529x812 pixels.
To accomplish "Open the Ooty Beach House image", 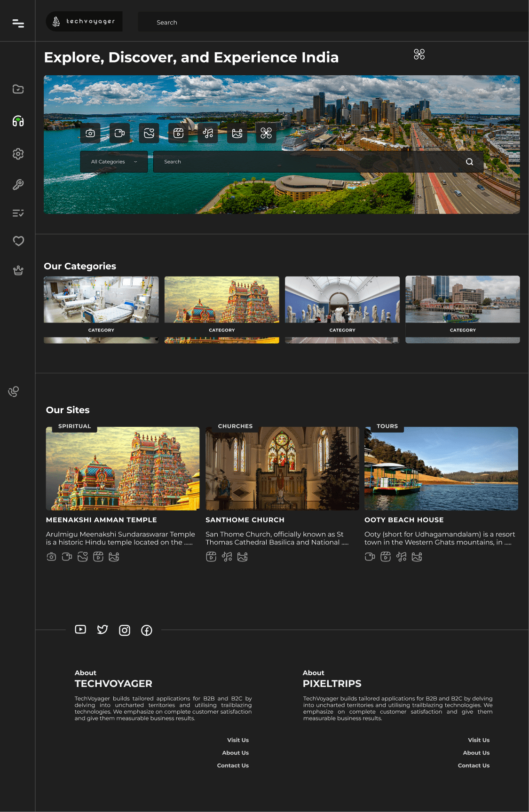I will [x=441, y=468].
